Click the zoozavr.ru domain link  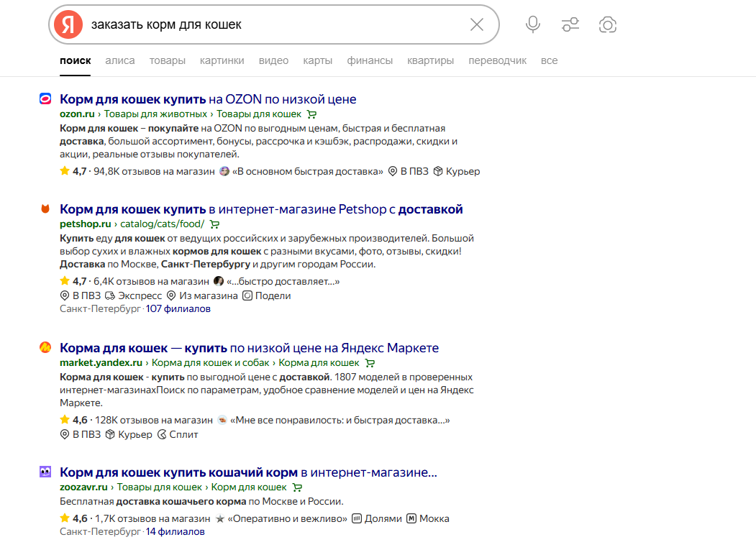tap(83, 487)
